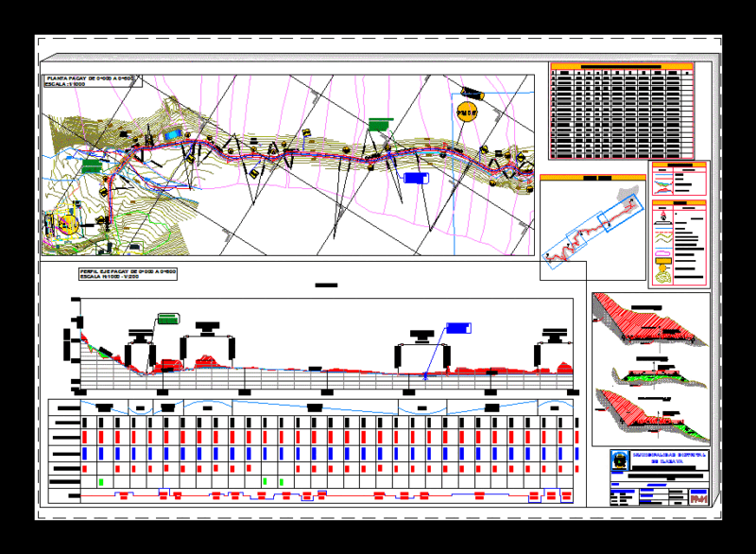Select the black title bar above the profile grid
This screenshot has width=756, height=554.
pos(326,286)
